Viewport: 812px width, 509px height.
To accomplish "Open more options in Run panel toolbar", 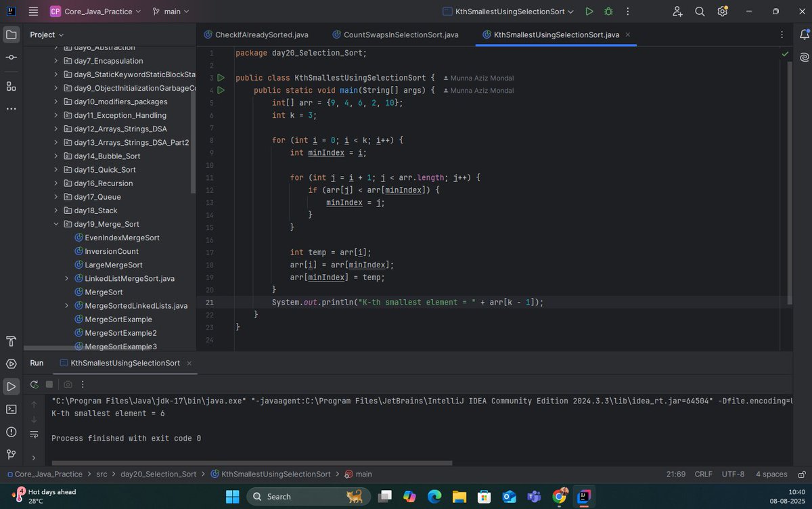I will point(83,384).
